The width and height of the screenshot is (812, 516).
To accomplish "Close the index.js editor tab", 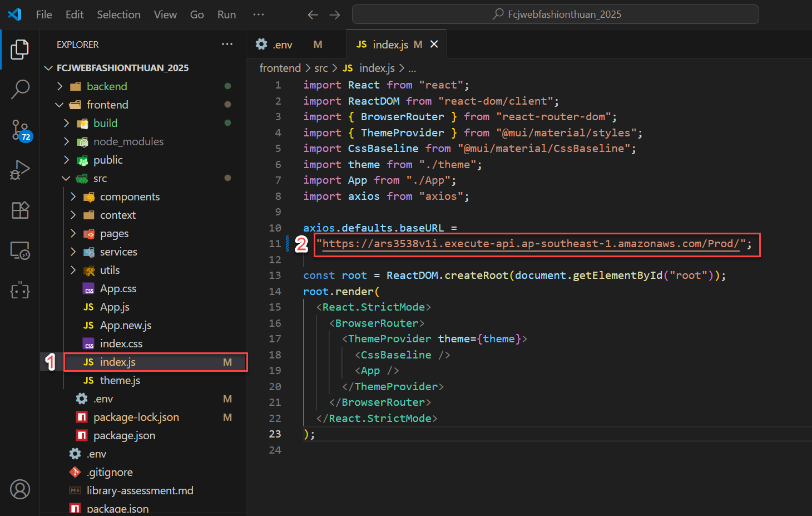I will [434, 44].
